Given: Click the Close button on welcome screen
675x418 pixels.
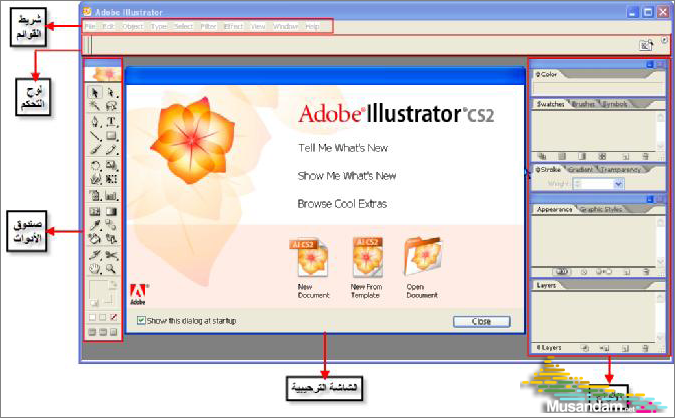Looking at the screenshot, I should point(482,322).
